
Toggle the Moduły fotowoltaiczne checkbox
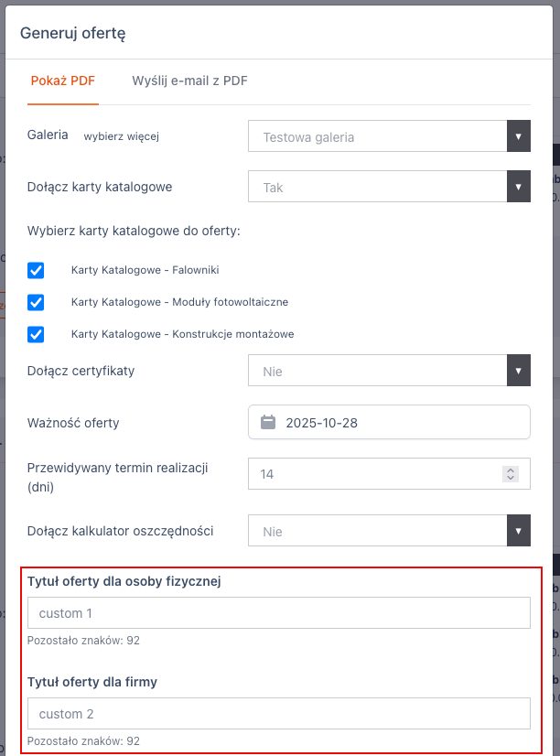coord(37,302)
